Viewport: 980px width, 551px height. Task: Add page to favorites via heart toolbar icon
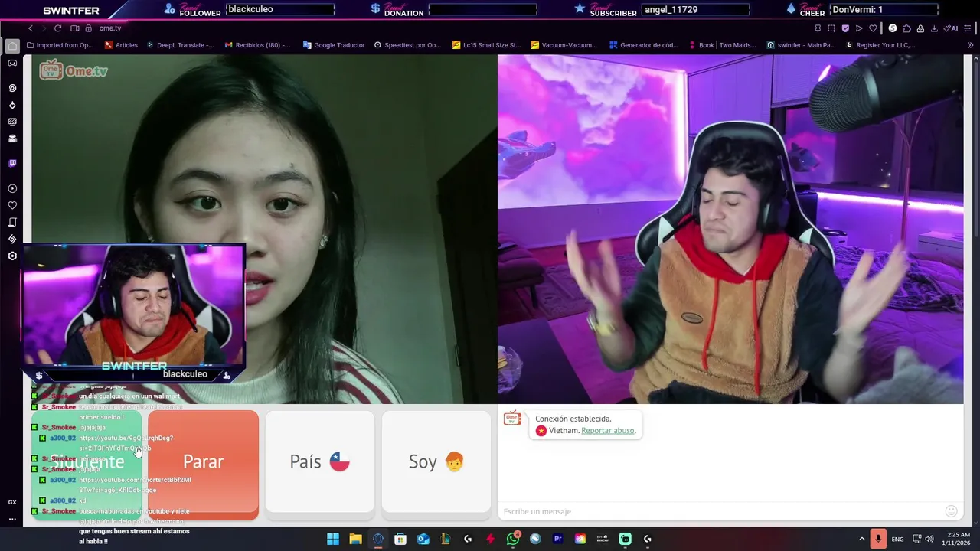[872, 28]
